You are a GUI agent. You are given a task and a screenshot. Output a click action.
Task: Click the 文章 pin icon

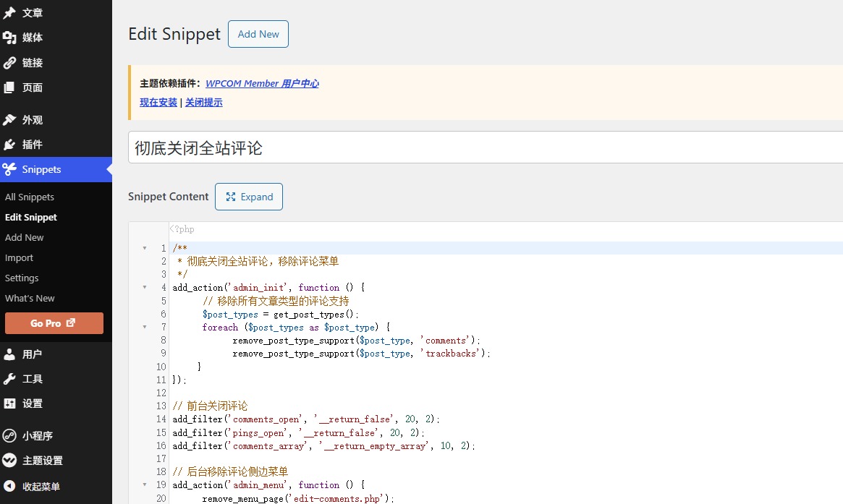9,12
